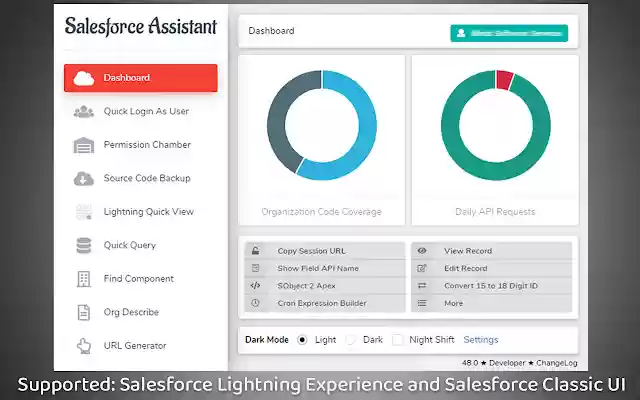Select the Light mode radio button
640x400 pixels.
[x=302, y=340]
